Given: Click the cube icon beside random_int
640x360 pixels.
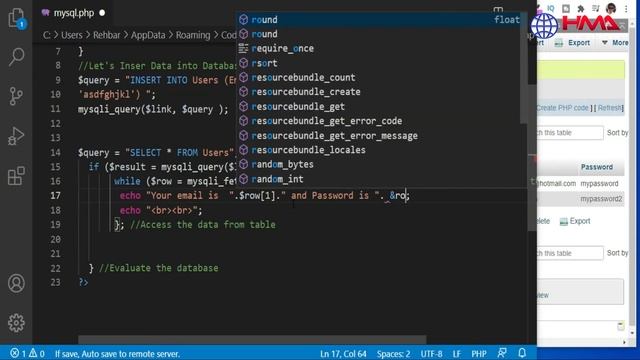Looking at the screenshot, I should pos(244,179).
